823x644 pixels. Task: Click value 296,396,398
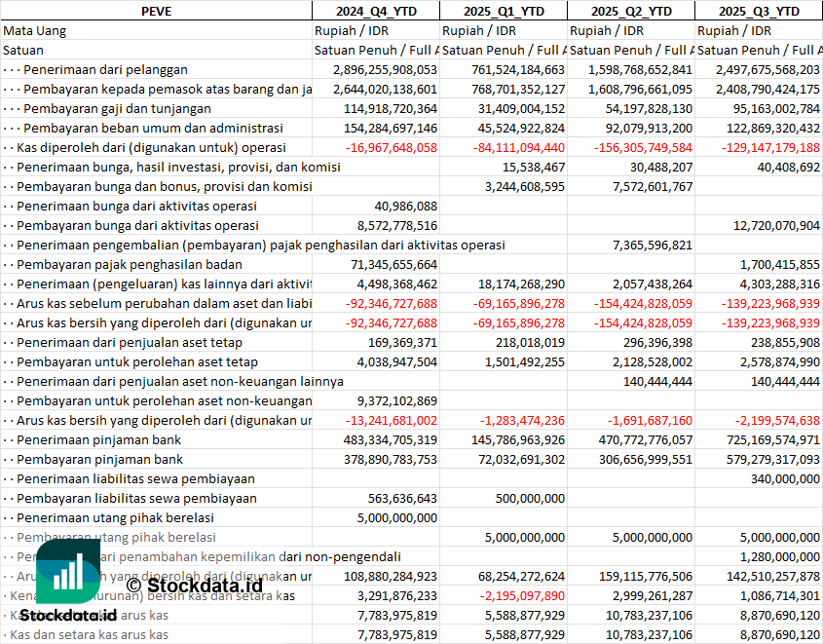(x=657, y=343)
